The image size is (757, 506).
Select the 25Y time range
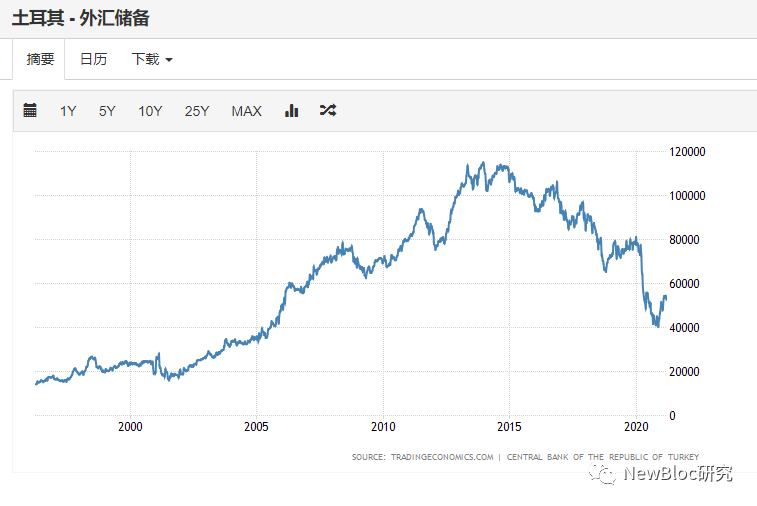click(x=197, y=111)
